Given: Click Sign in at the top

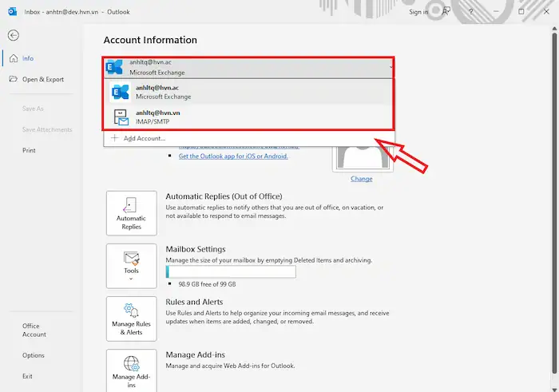Looking at the screenshot, I should pos(418,12).
